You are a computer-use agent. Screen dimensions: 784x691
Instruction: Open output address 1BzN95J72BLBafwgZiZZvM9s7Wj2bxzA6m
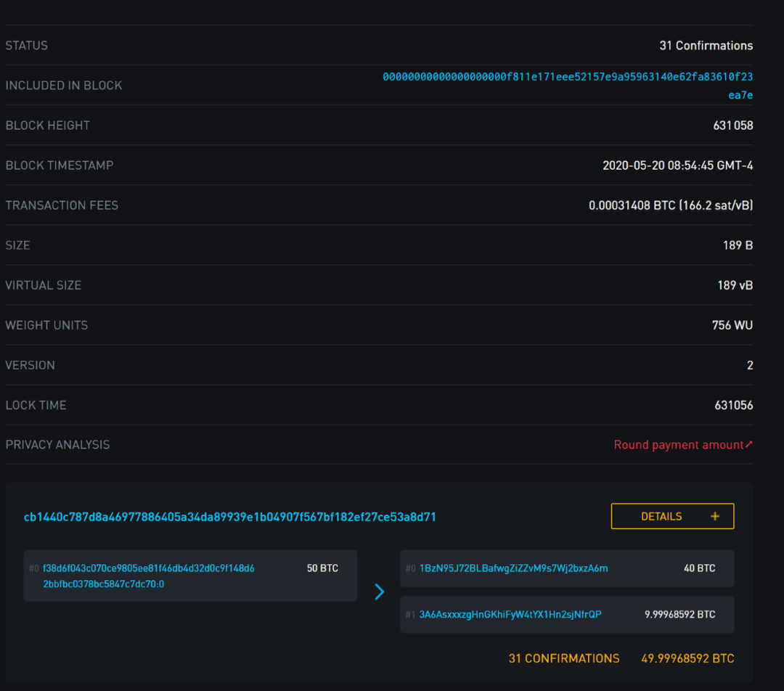513,568
